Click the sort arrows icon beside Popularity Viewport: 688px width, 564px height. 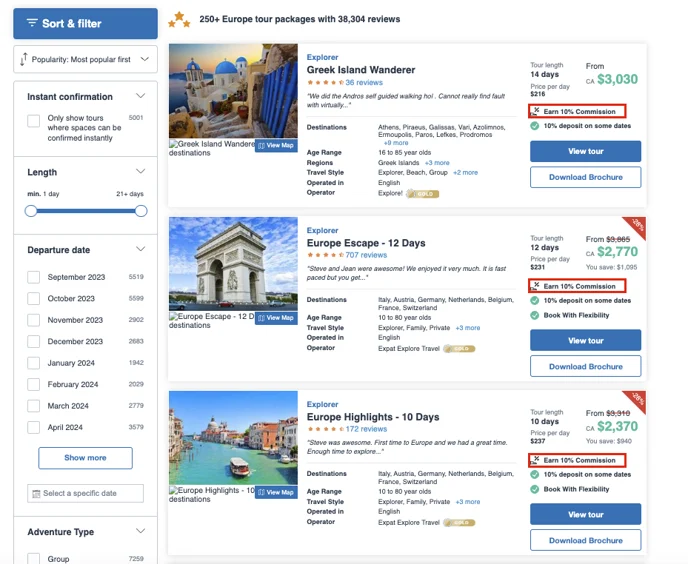24,59
